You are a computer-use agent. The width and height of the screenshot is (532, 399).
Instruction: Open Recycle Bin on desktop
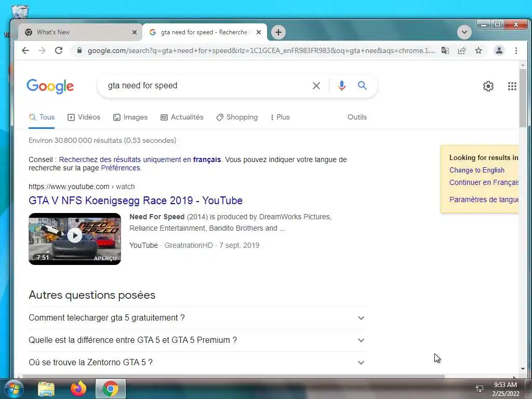click(x=19, y=12)
